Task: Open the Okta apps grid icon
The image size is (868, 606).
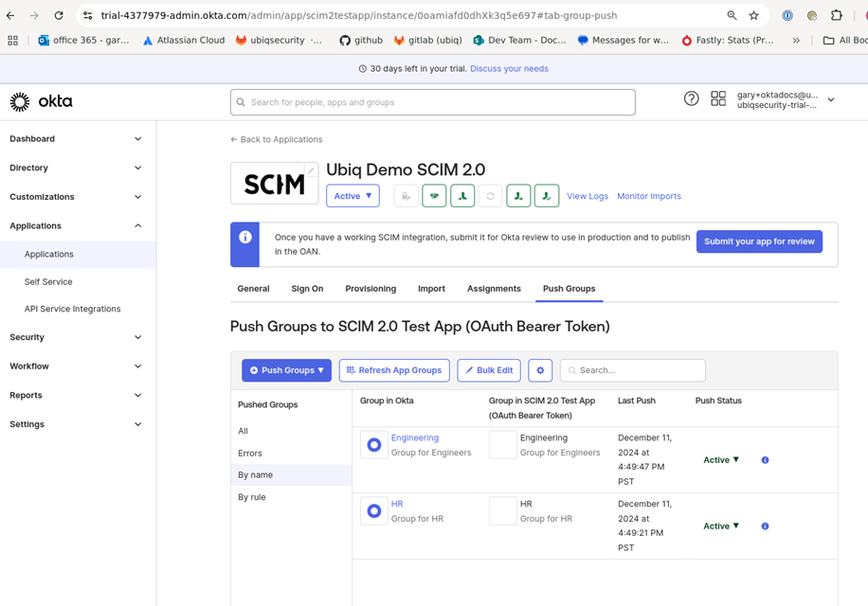Action: 718,99
